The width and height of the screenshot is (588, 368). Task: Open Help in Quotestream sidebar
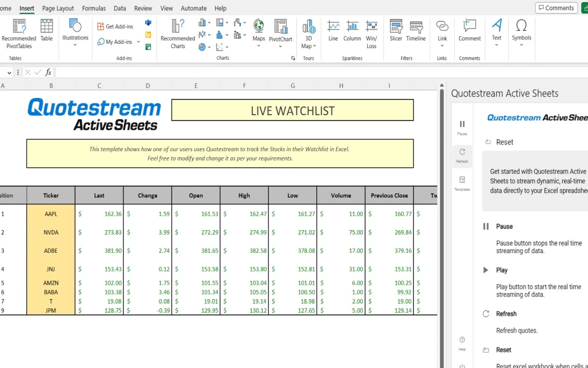pyautogui.click(x=462, y=343)
